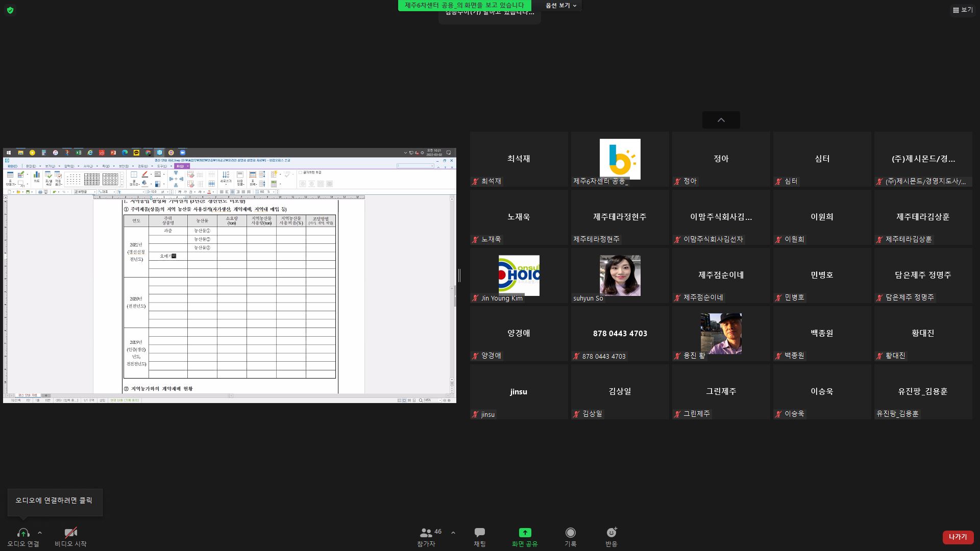Open the Chat panel icon
Screen dimensions: 980x551
(x=479, y=533)
